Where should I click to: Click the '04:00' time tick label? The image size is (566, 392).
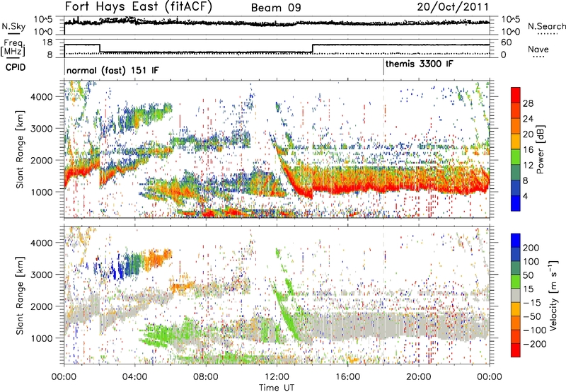tap(135, 377)
